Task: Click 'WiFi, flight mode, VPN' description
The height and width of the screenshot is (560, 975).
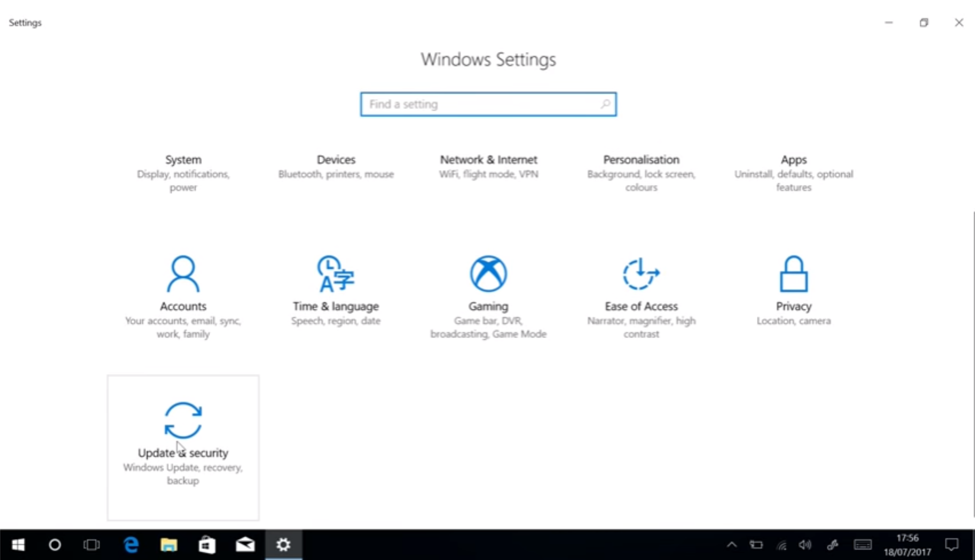Action: click(488, 174)
